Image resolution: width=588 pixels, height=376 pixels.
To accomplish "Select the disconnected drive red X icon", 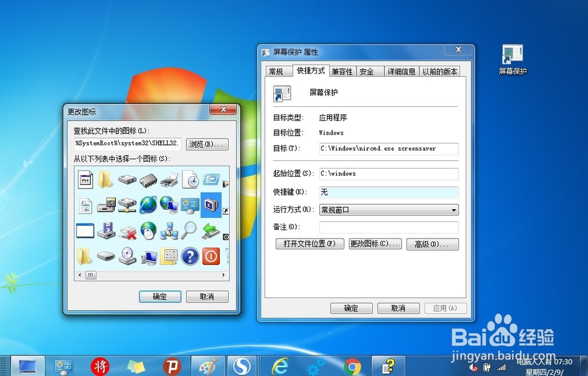I will click(127, 232).
